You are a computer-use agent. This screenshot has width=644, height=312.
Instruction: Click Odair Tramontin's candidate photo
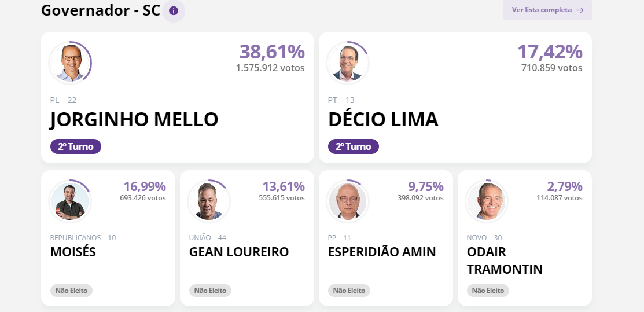(x=487, y=201)
